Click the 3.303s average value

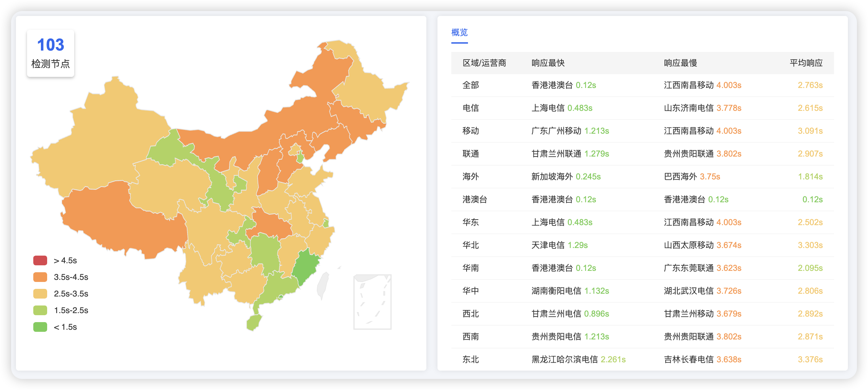[x=810, y=245]
